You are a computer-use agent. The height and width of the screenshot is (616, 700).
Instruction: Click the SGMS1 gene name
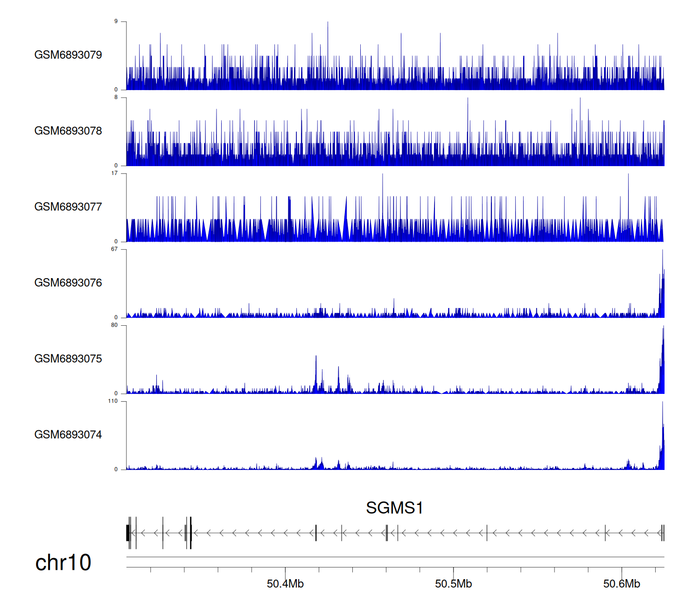click(x=394, y=508)
